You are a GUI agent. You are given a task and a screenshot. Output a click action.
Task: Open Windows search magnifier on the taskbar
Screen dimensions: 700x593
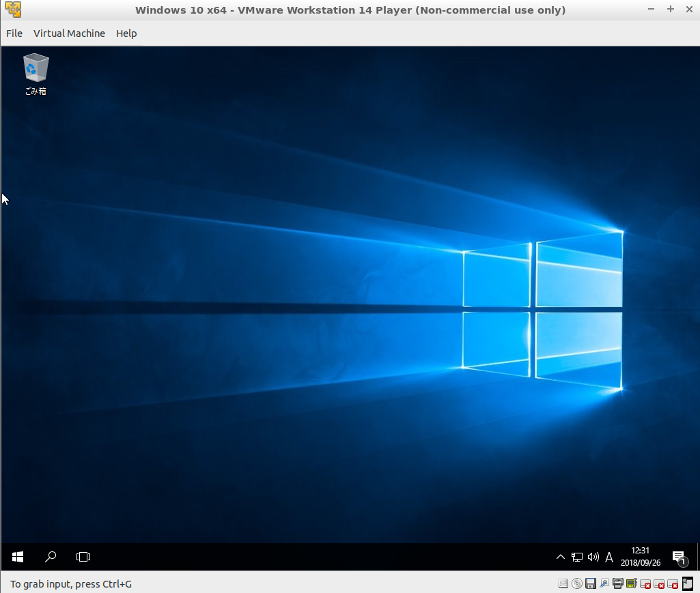coord(51,557)
